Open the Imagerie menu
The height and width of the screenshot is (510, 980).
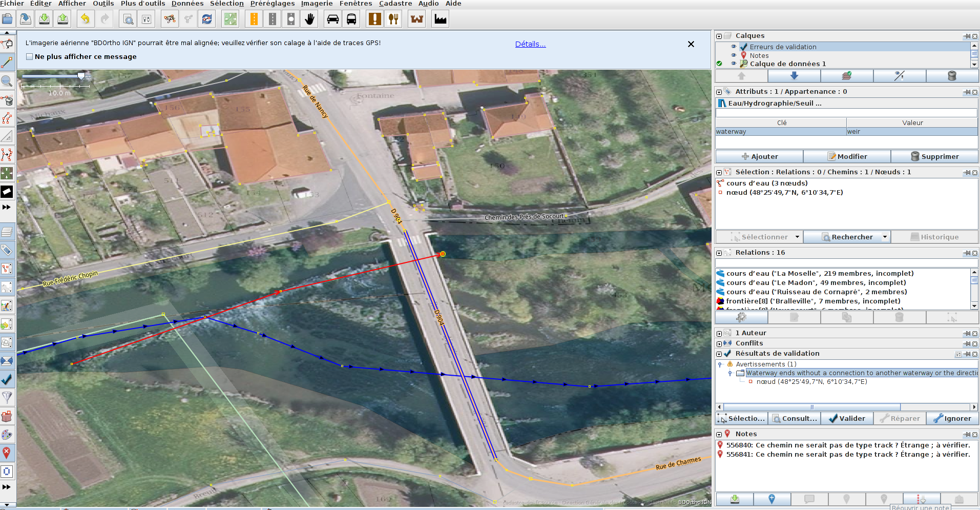pos(317,4)
